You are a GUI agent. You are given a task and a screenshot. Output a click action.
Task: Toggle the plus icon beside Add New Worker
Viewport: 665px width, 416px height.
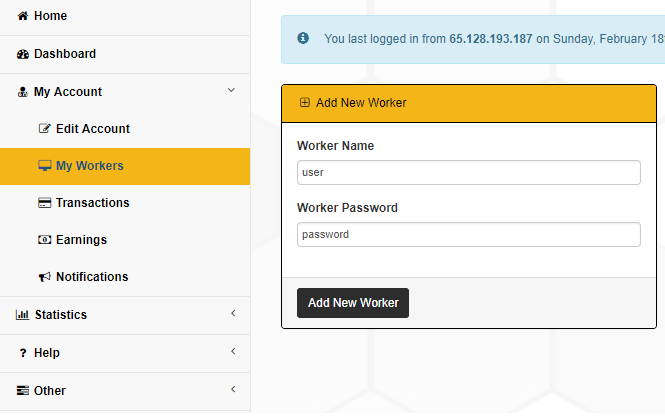[305, 102]
